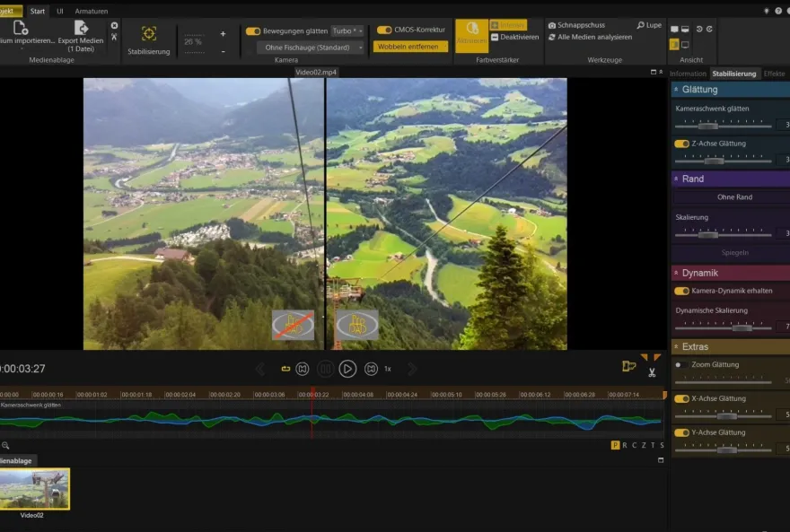Click the small scissors icon in Medienablage

point(114,37)
